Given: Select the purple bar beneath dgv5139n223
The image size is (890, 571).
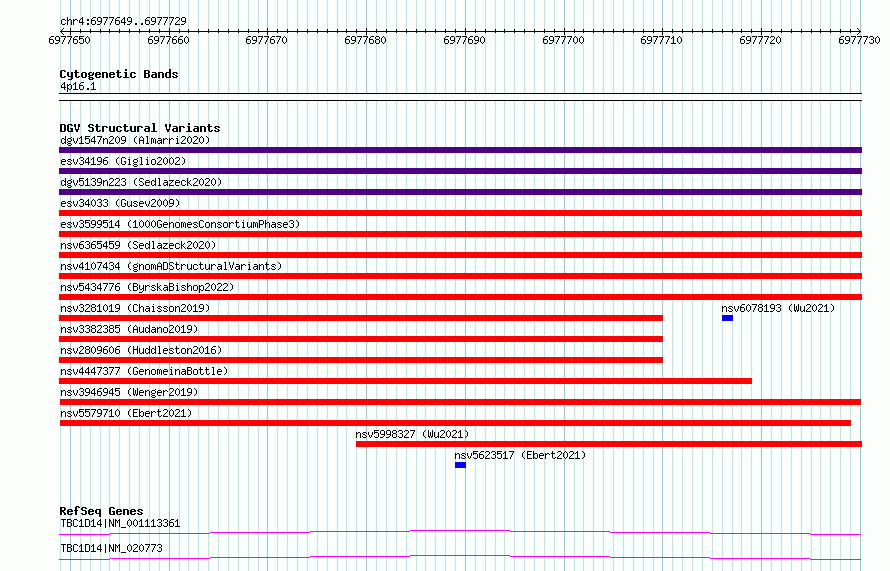Looking at the screenshot, I should coord(460,192).
